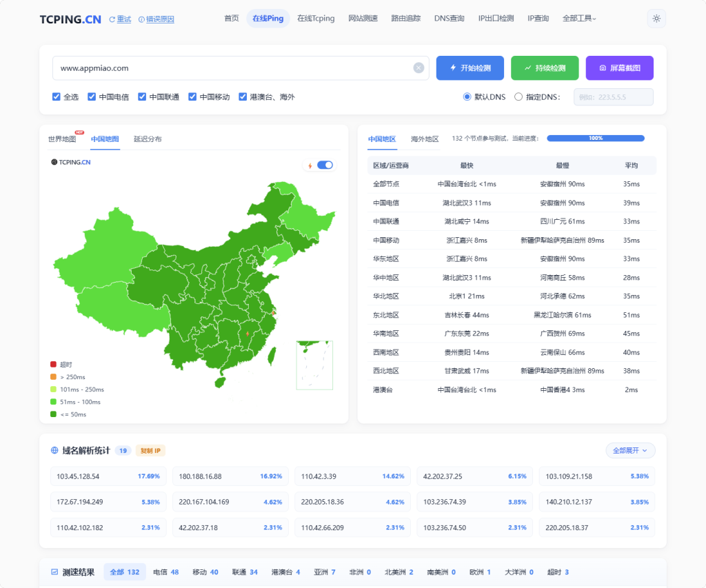Open the 网站测速 nav item

(363, 19)
